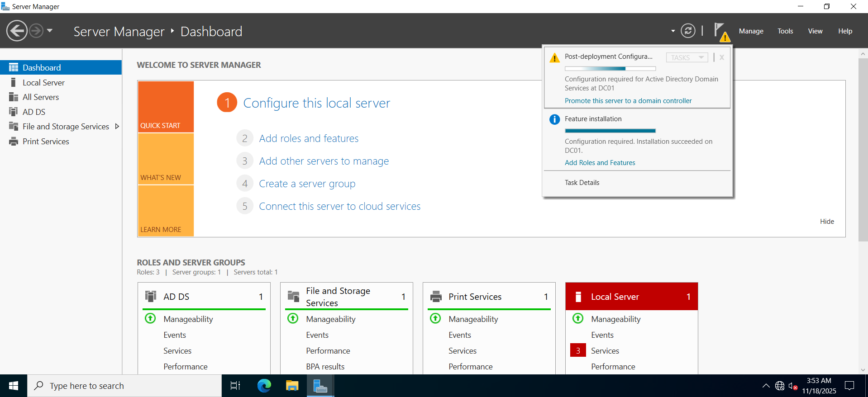Viewport: 868px width, 397px height.
Task: Click Events in the AD DS tile
Action: (x=175, y=335)
